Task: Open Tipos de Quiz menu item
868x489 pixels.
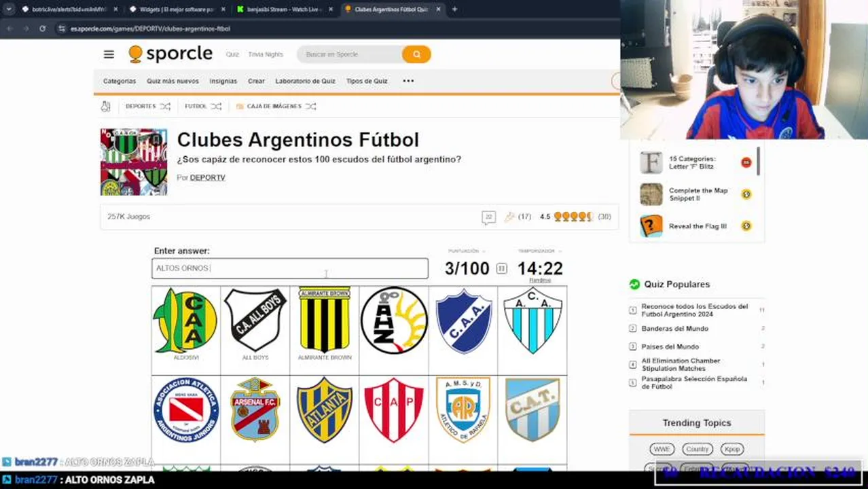Action: pos(367,81)
